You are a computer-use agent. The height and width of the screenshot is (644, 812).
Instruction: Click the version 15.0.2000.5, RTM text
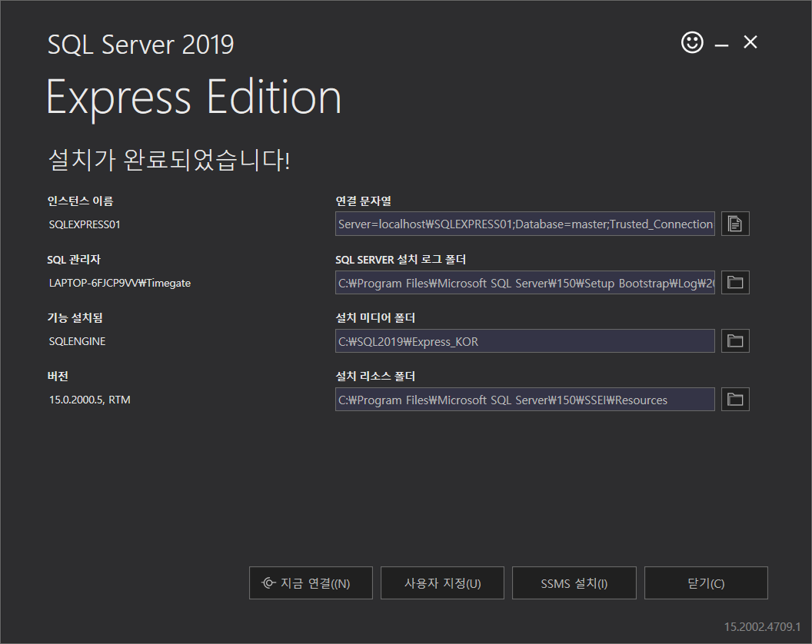tap(90, 400)
